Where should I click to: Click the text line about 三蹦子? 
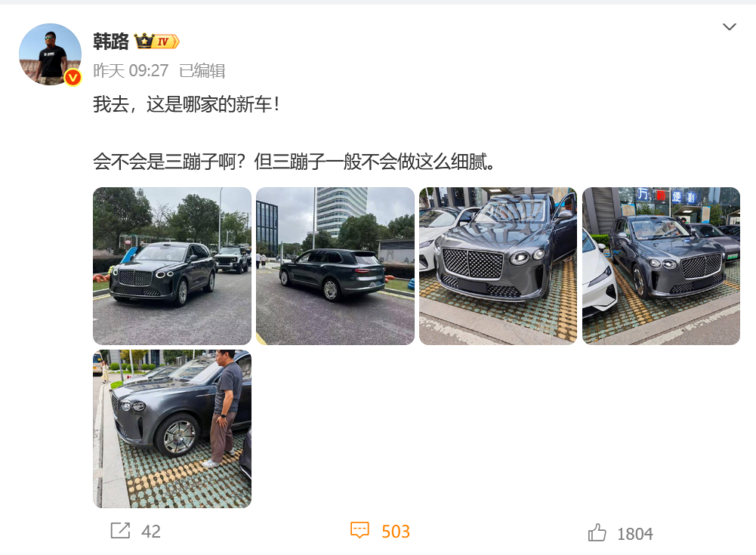pos(294,162)
